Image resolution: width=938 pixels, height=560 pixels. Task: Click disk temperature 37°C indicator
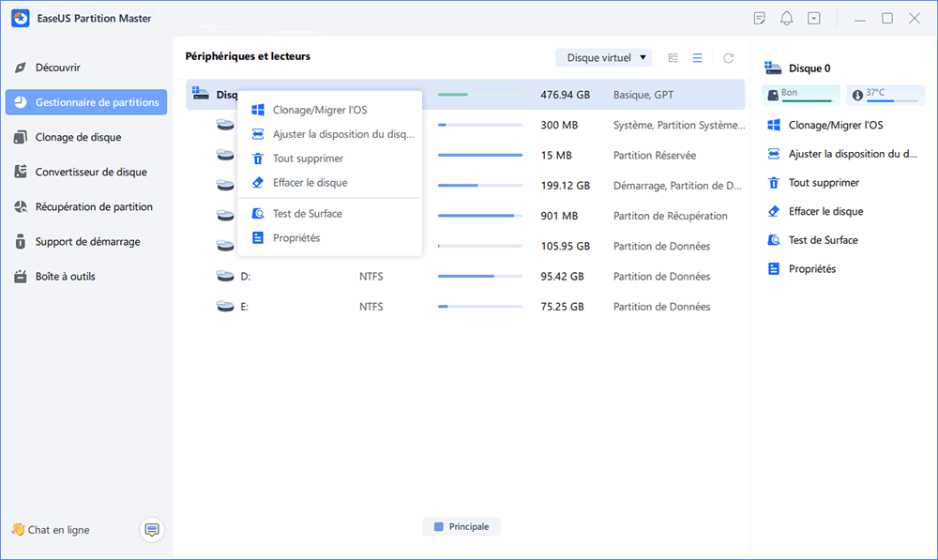point(885,95)
